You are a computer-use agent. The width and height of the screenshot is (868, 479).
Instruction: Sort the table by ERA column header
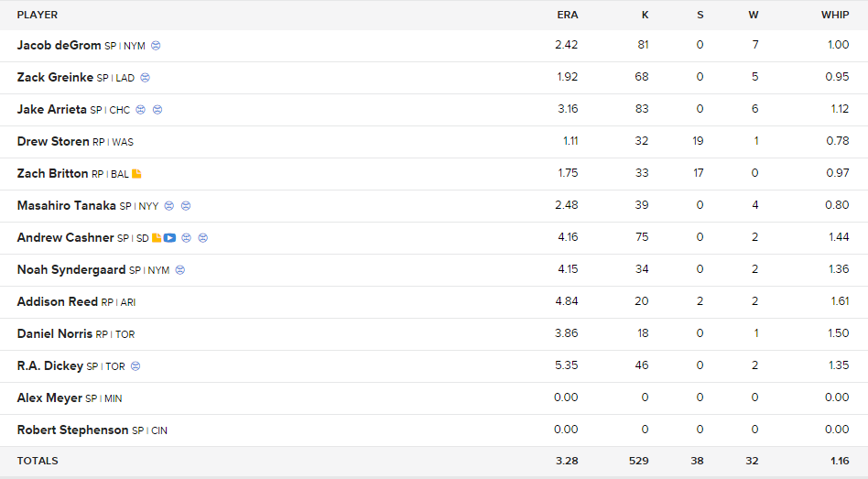point(568,15)
